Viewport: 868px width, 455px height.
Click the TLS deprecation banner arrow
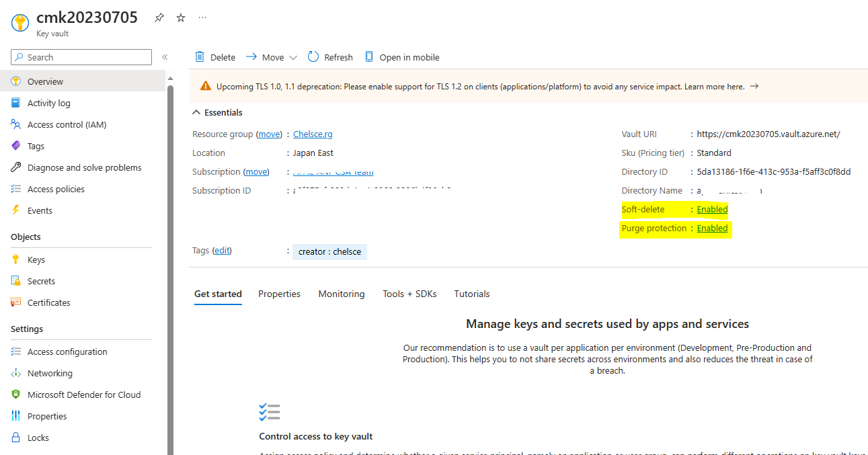click(x=754, y=87)
